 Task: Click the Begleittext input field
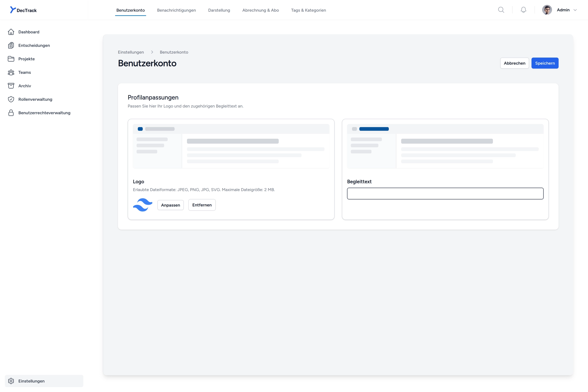[x=445, y=193]
